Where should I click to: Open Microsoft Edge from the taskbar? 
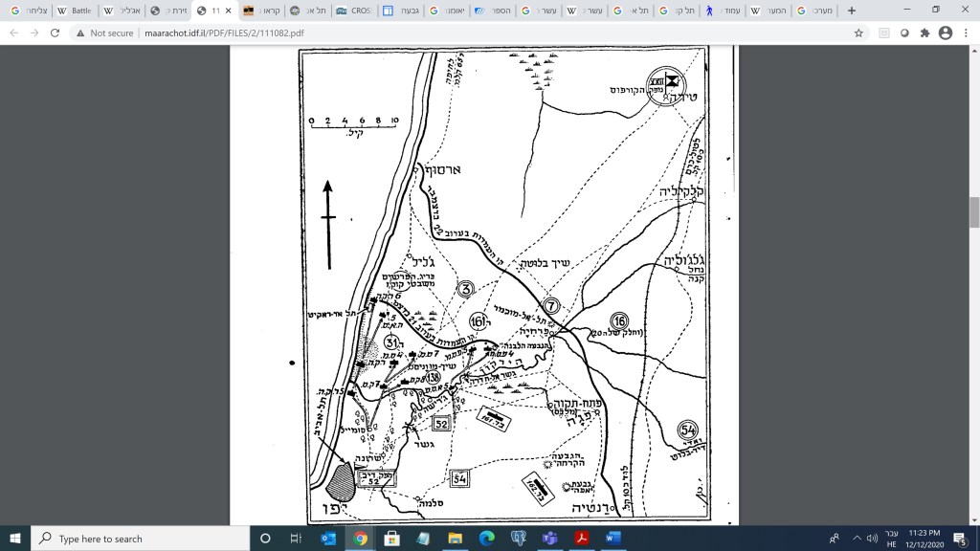pos(484,538)
